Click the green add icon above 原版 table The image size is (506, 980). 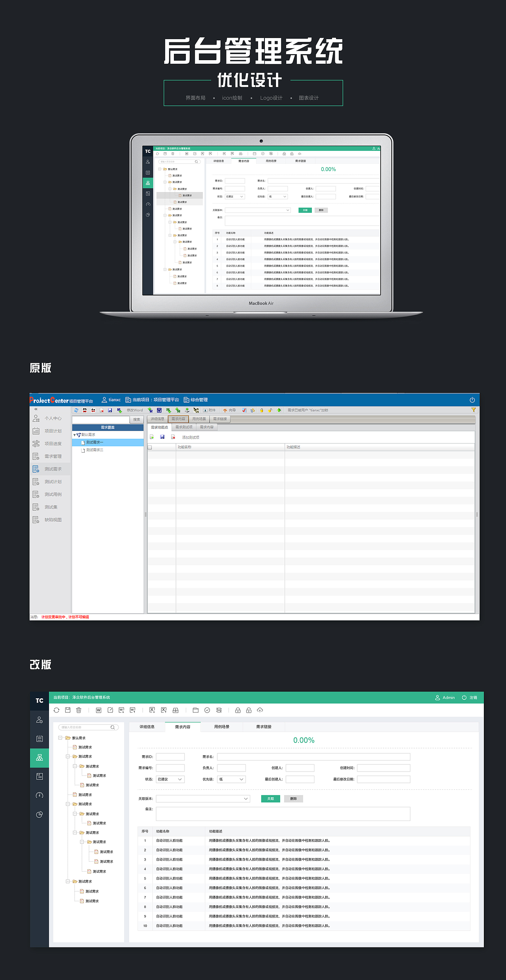(x=151, y=437)
